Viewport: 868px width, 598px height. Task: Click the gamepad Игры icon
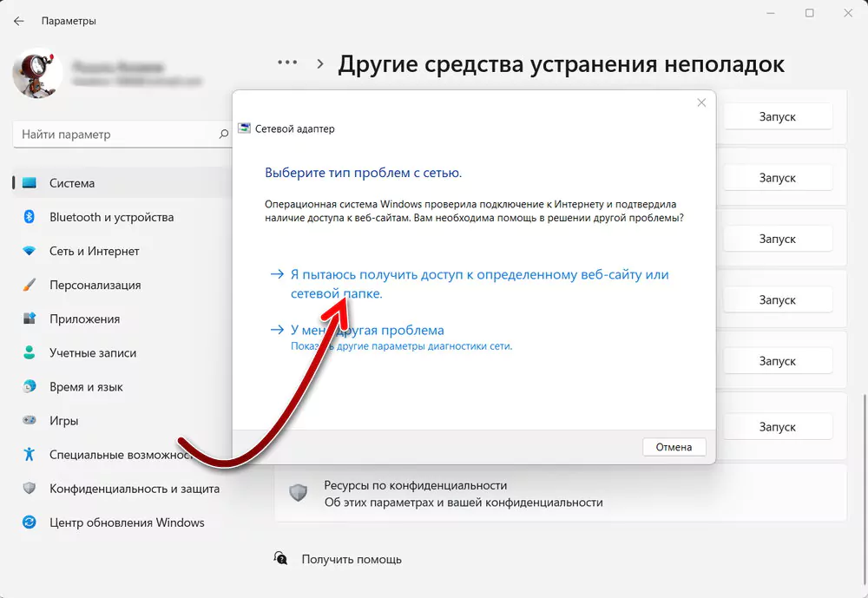tap(30, 420)
